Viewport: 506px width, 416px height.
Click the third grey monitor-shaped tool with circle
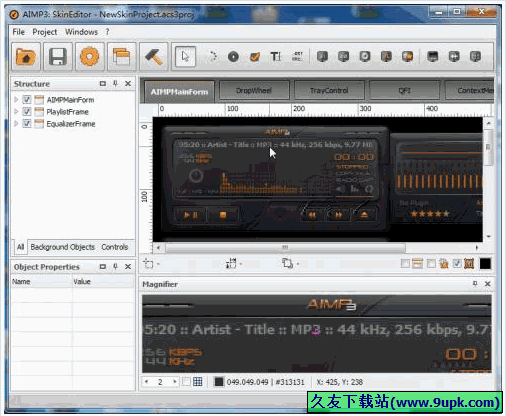pyautogui.click(x=365, y=56)
